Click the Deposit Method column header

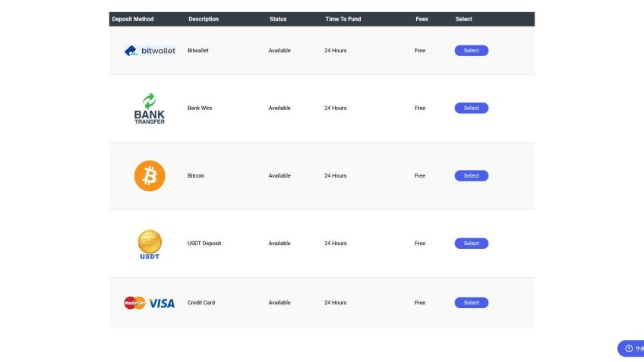[x=133, y=19]
